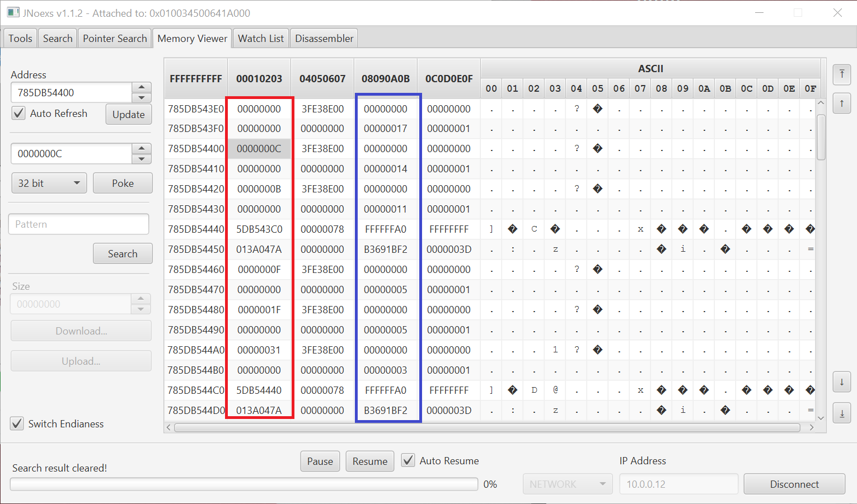
Task: Click the JNoexs app icon in title bar
Action: coord(13,12)
